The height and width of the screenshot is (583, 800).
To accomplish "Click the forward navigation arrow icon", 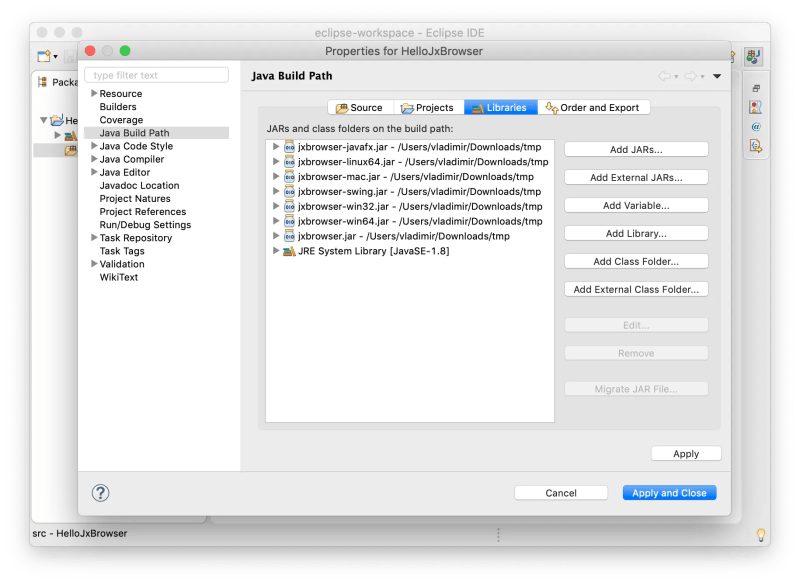I will point(690,76).
